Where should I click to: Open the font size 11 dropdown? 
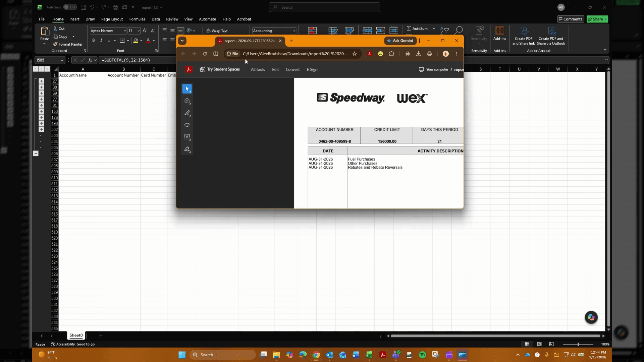tap(139, 31)
